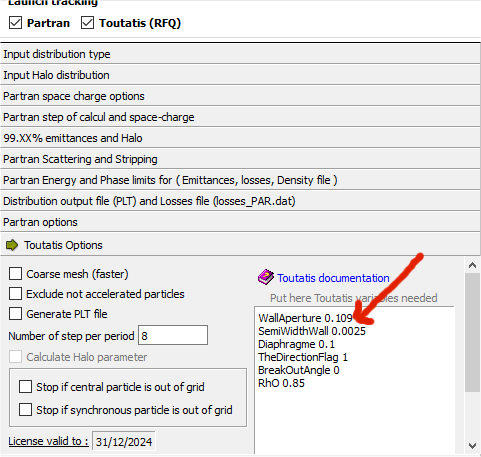481x457 pixels.
Task: Click the Diaphragme 0.1 line
Action: coord(296,344)
